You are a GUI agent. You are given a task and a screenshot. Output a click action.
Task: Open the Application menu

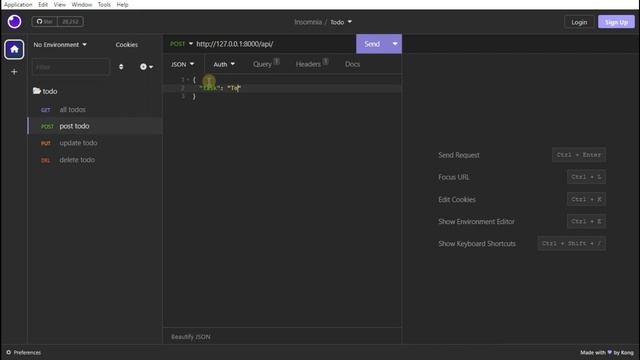coord(18,4)
